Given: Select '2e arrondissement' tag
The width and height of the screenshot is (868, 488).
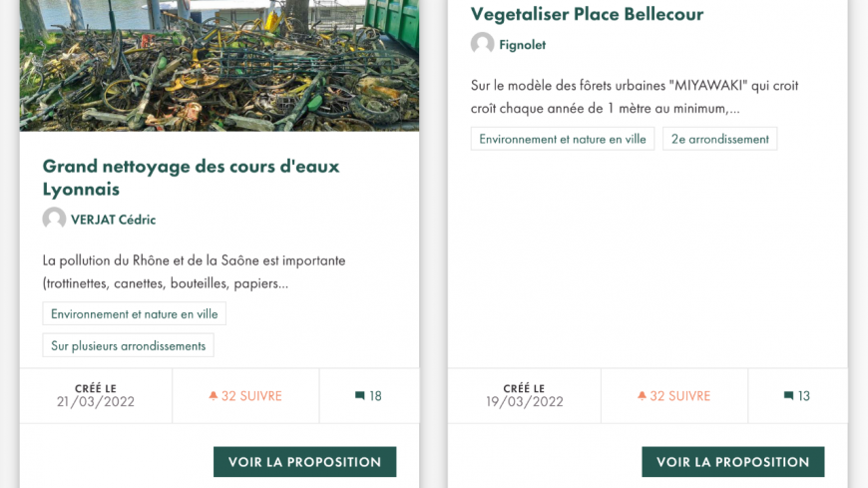Looking at the screenshot, I should point(719,139).
